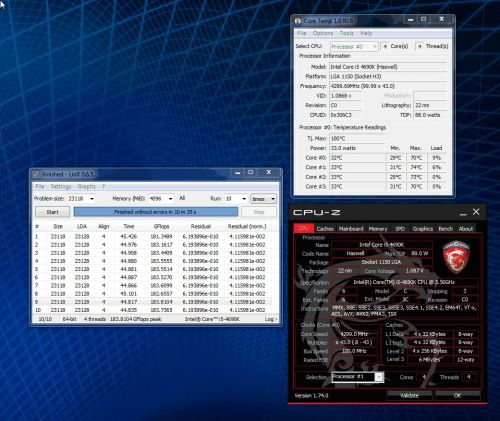500x421 pixels.
Task: Switch to the Memory tab in CPU-Z
Action: 378,229
